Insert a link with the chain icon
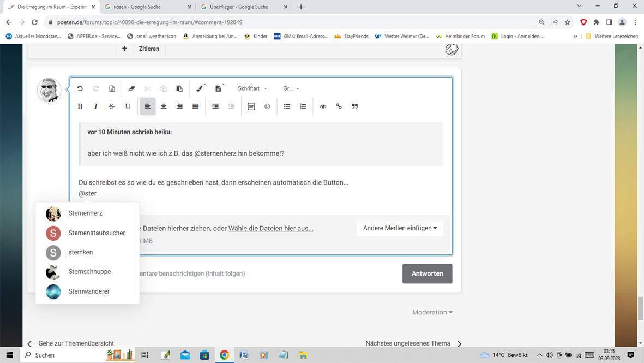 tap(339, 106)
